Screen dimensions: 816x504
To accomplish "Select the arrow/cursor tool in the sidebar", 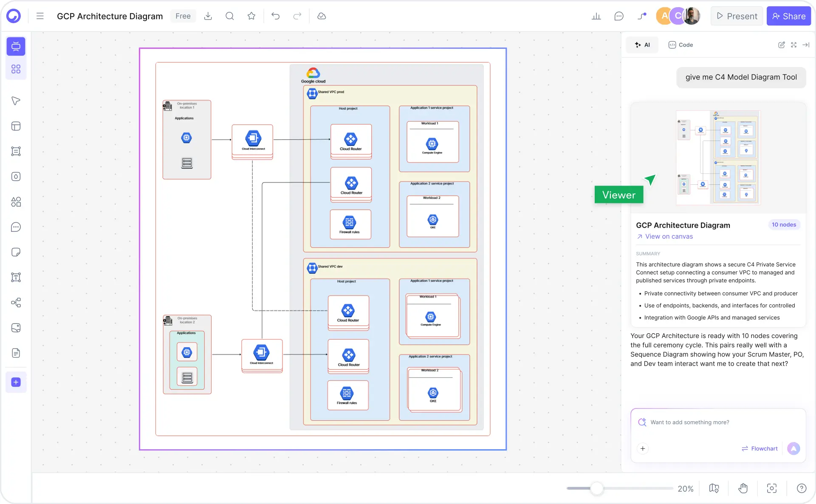I will (x=16, y=101).
